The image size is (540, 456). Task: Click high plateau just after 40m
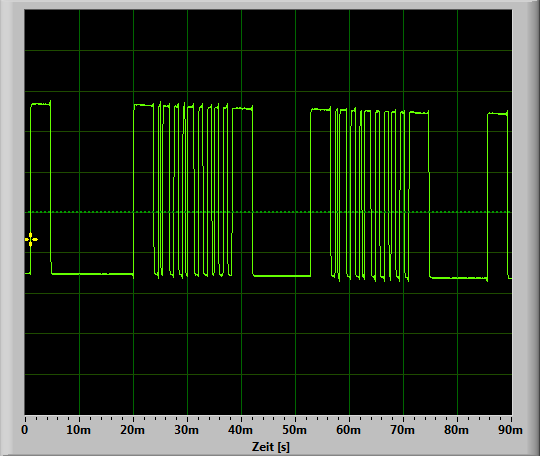(242, 109)
